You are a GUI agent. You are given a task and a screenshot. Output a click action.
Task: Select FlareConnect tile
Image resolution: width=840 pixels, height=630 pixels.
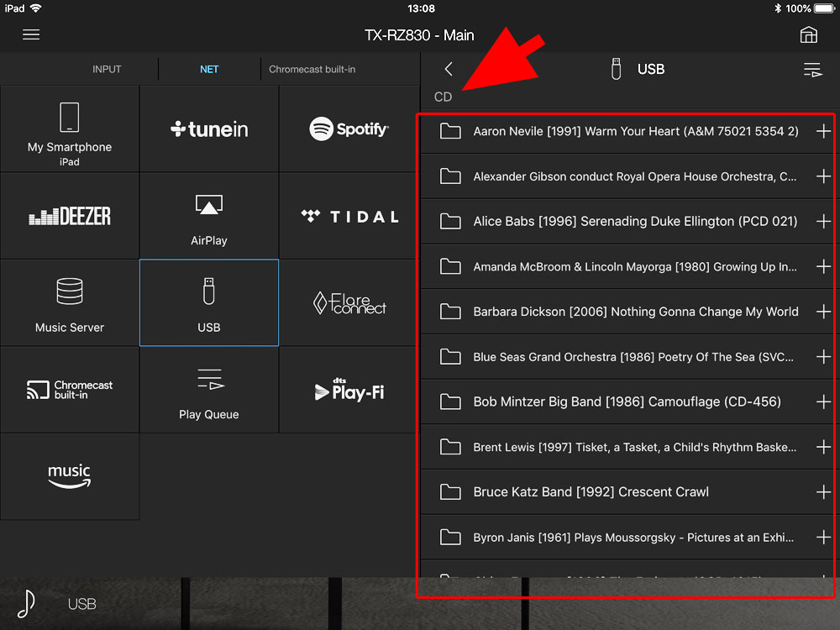coord(349,302)
